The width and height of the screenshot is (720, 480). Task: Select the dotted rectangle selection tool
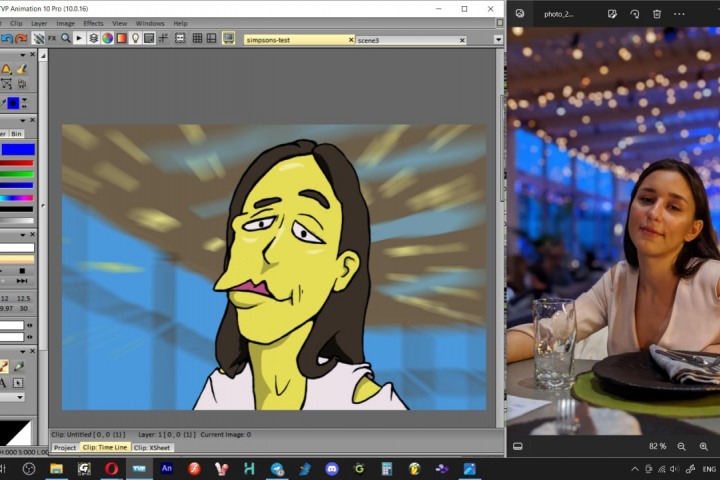[18, 383]
